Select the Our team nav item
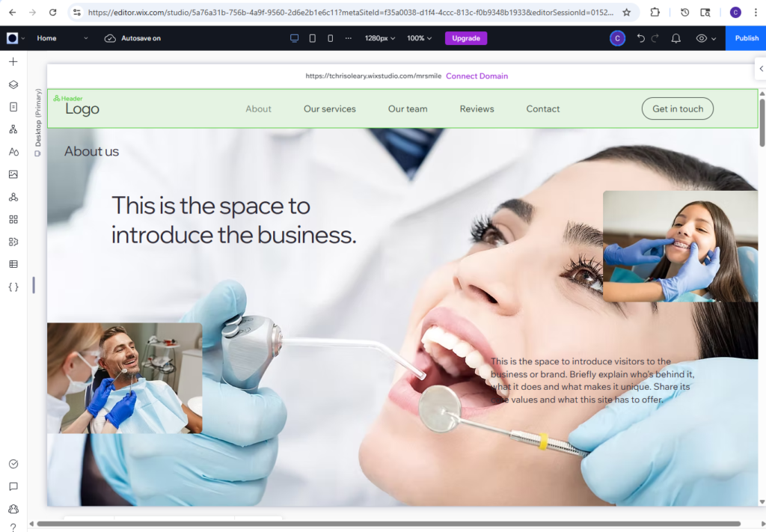The height and width of the screenshot is (532, 766). point(408,109)
